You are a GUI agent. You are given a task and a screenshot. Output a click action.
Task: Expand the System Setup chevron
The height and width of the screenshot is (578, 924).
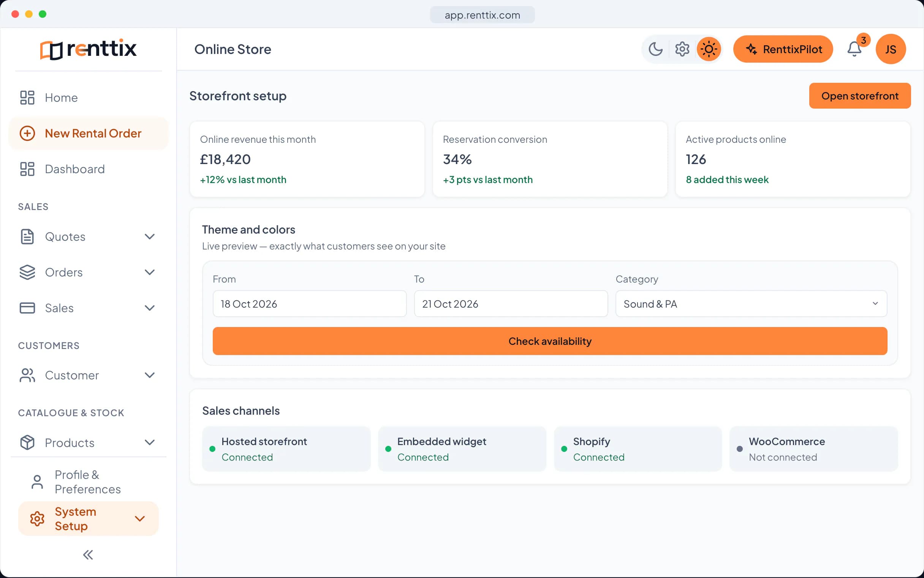[139, 519]
